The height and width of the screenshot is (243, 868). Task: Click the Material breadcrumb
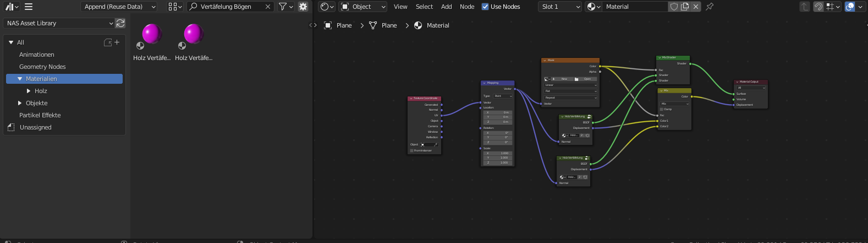(432, 25)
